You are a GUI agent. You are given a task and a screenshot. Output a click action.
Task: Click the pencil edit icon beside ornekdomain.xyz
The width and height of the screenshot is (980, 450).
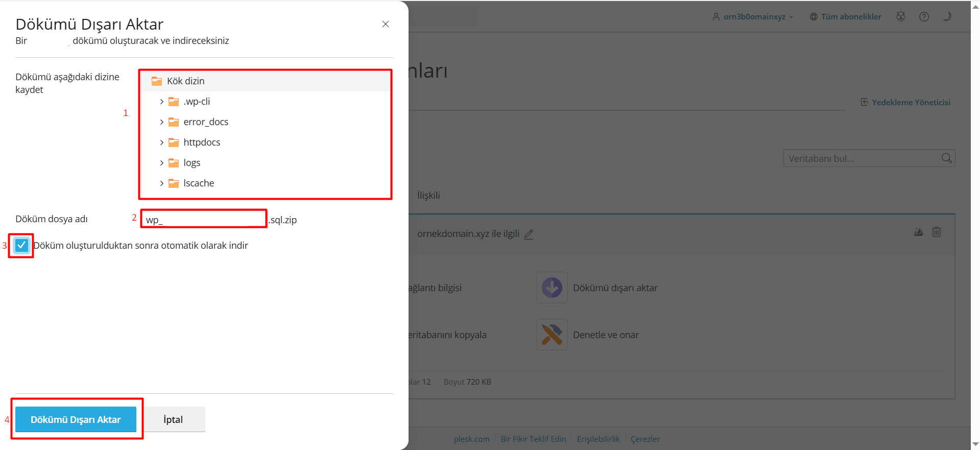click(529, 234)
